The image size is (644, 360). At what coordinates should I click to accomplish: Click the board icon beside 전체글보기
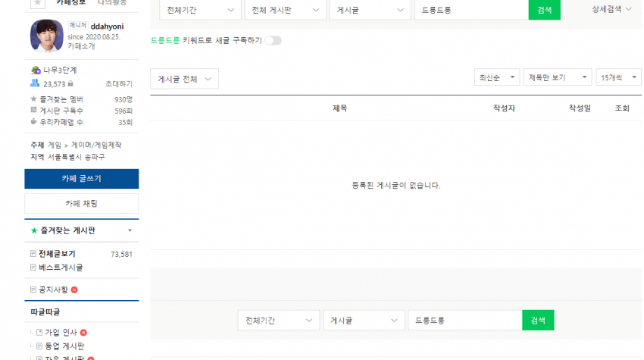coord(33,254)
